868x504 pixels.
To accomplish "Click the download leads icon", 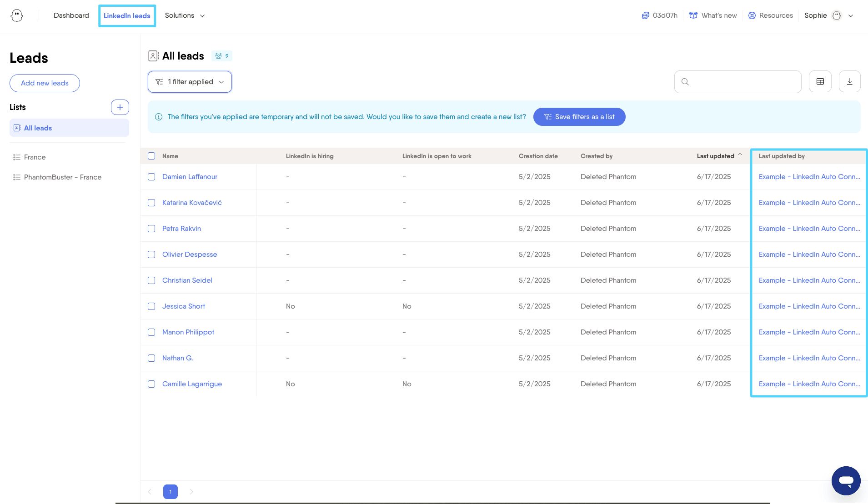I will coord(849,82).
